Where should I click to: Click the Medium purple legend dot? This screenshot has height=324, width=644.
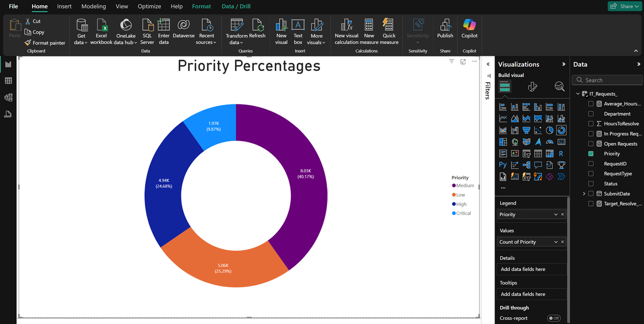click(x=454, y=186)
